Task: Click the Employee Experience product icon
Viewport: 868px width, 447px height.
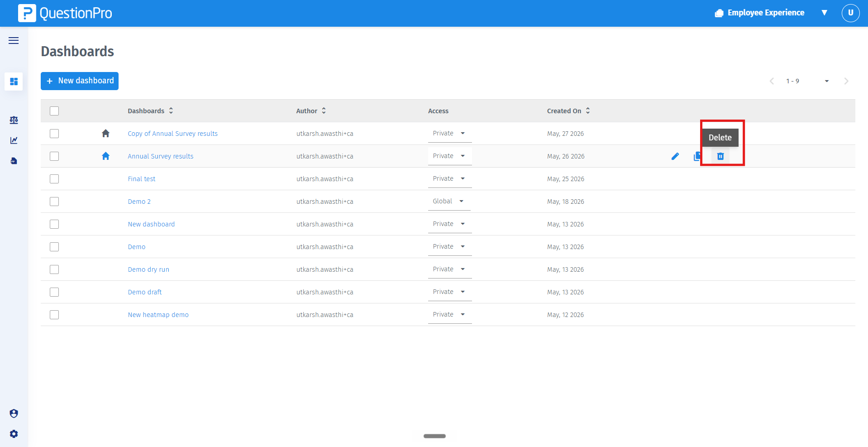Action: tap(719, 13)
